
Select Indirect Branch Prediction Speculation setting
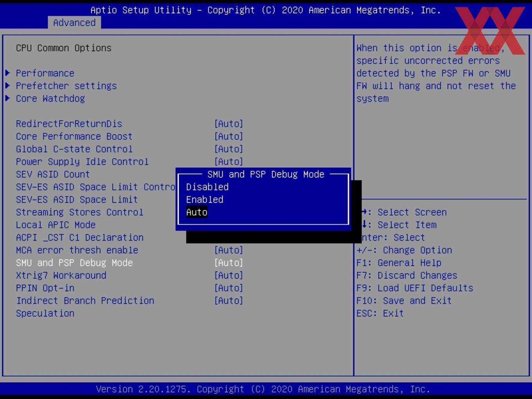[85, 307]
